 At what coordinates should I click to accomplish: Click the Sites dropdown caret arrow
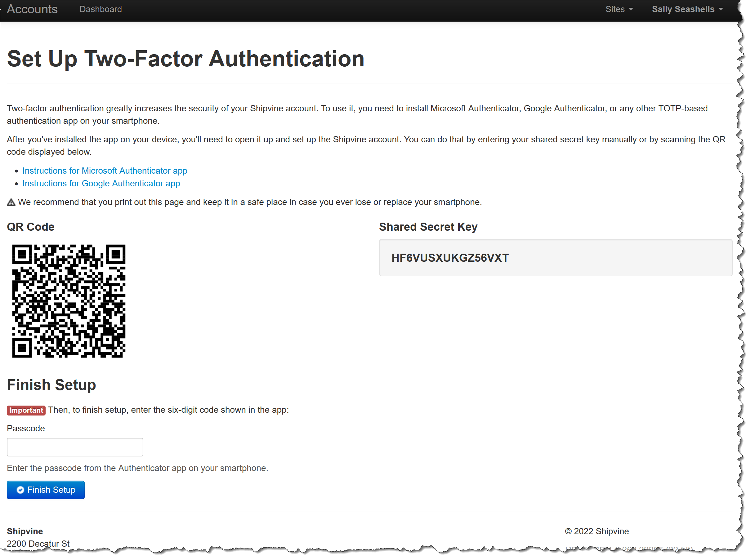click(631, 10)
